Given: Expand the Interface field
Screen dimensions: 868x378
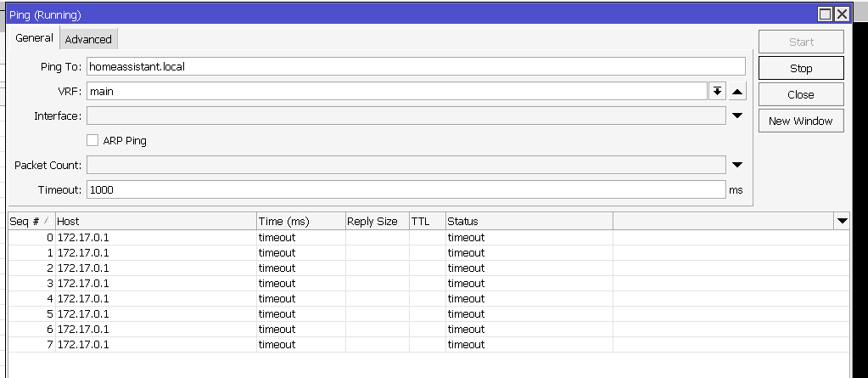Looking at the screenshot, I should (x=737, y=116).
